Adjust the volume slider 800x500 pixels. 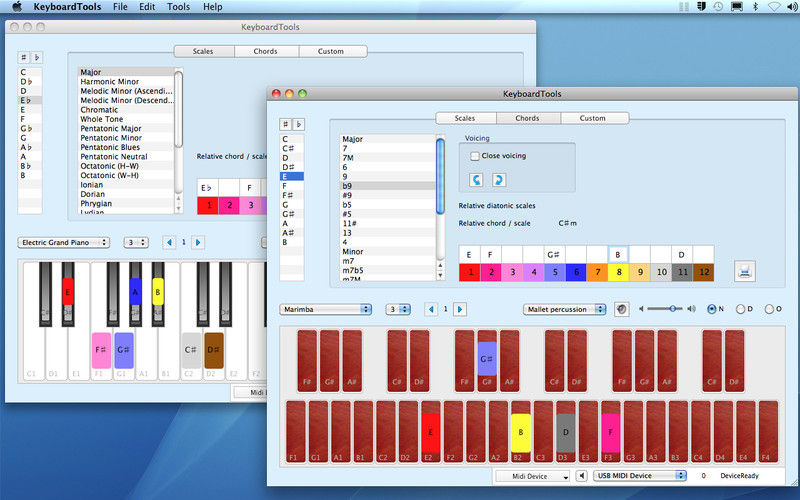click(x=665, y=309)
